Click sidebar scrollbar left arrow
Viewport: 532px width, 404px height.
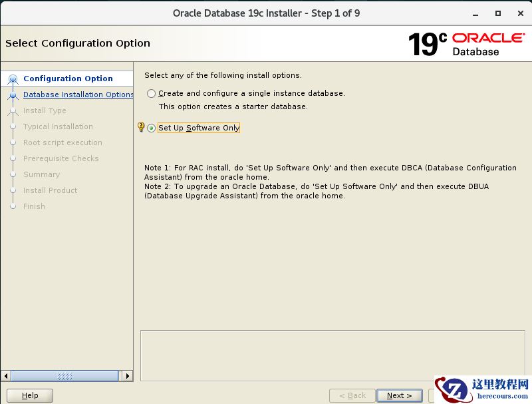tap(6, 376)
